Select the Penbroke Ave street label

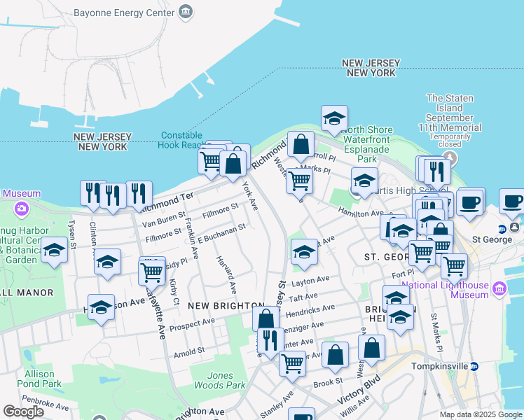(46, 402)
